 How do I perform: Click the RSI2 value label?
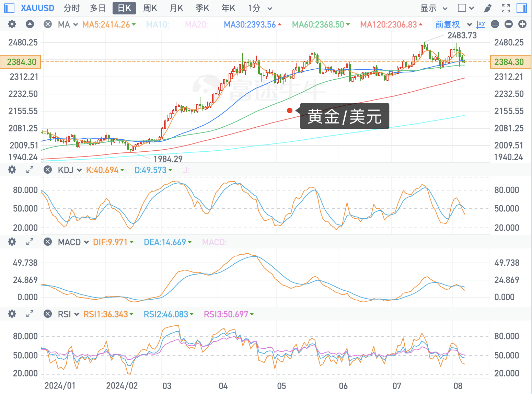(169, 314)
